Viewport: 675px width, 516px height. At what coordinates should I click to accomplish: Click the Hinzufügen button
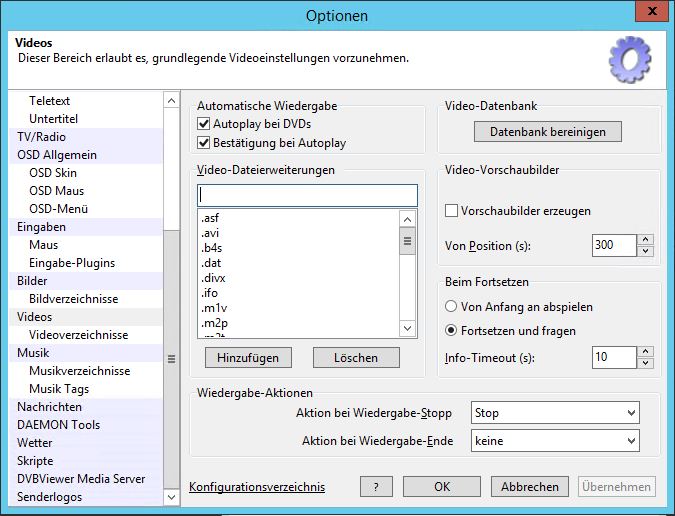(248, 357)
